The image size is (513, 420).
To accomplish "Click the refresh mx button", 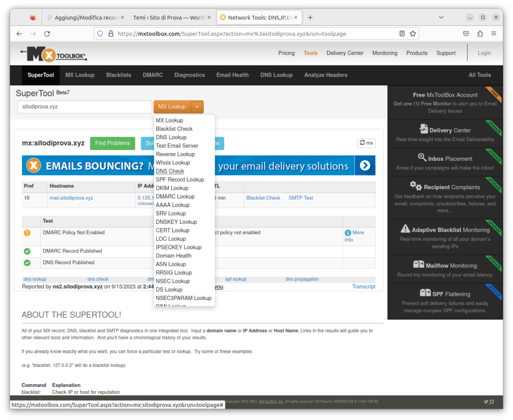I will tap(366, 143).
